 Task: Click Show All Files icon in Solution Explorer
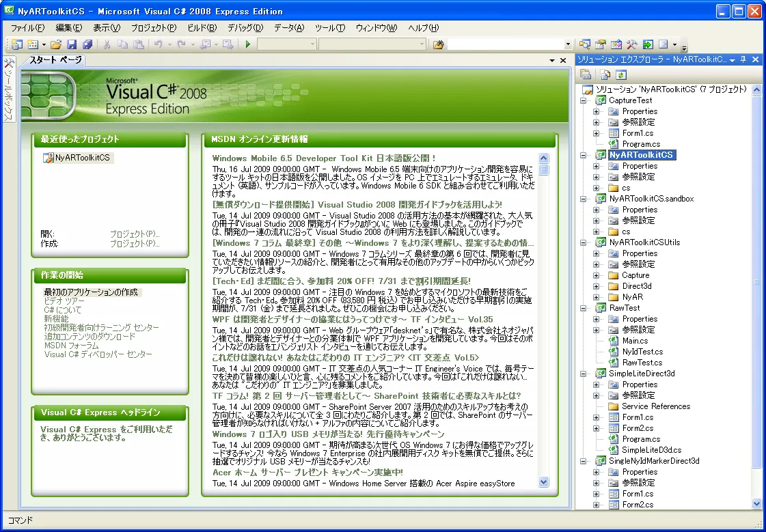[606, 74]
